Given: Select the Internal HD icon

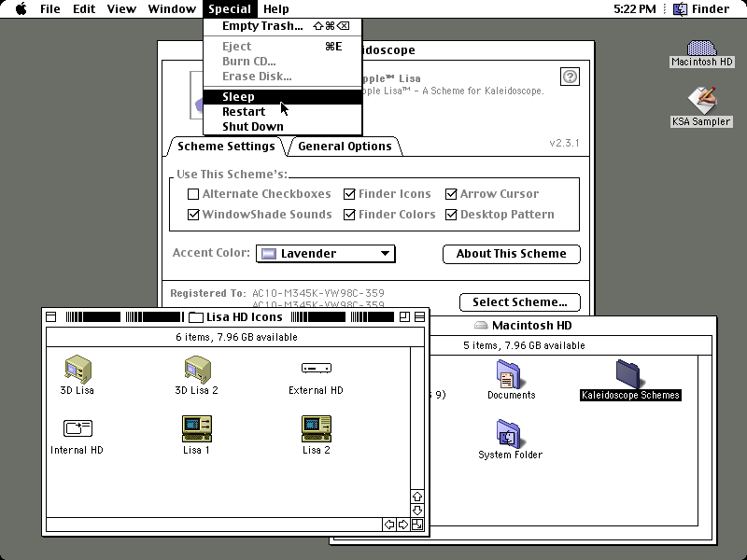Looking at the screenshot, I should (x=78, y=428).
